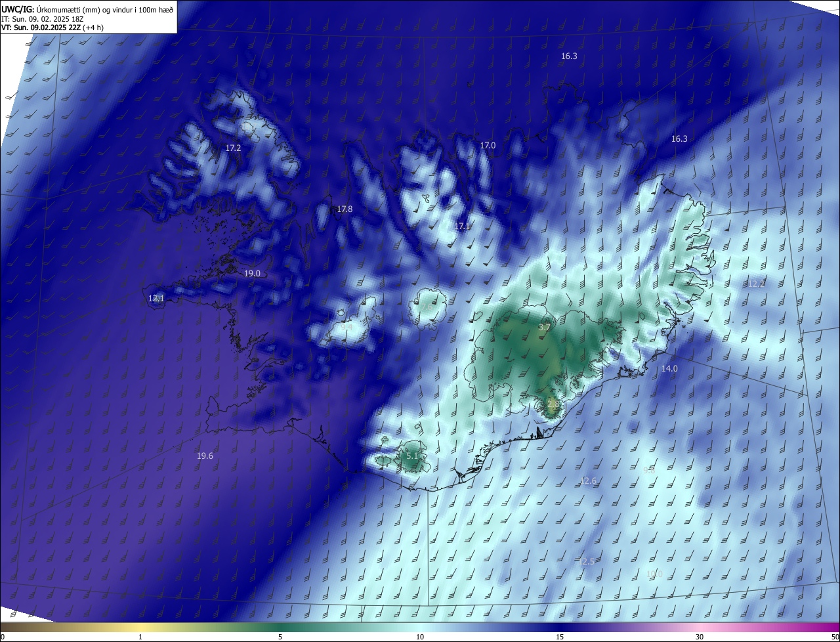Click the 19.6 value on the map
This screenshot has height=642, width=840.
(205, 456)
